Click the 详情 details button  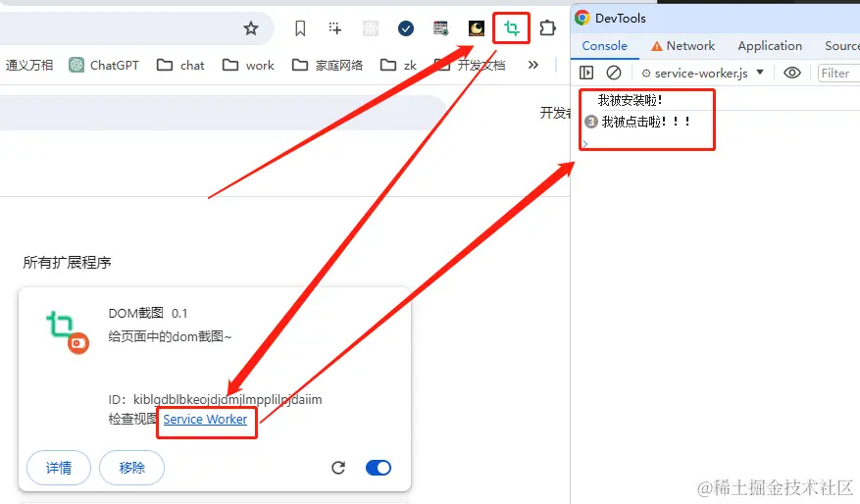[x=59, y=468]
